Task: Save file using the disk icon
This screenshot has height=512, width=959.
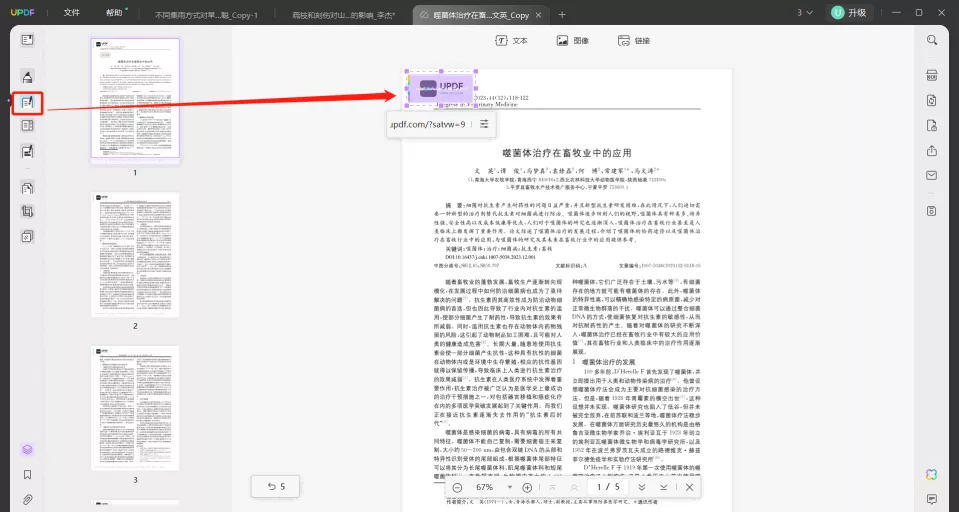Action: click(931, 211)
